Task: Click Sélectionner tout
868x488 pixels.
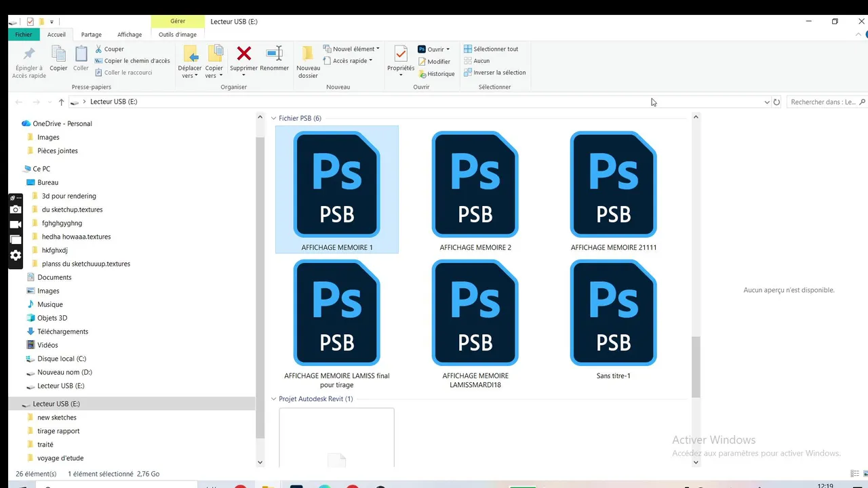Action: point(490,49)
